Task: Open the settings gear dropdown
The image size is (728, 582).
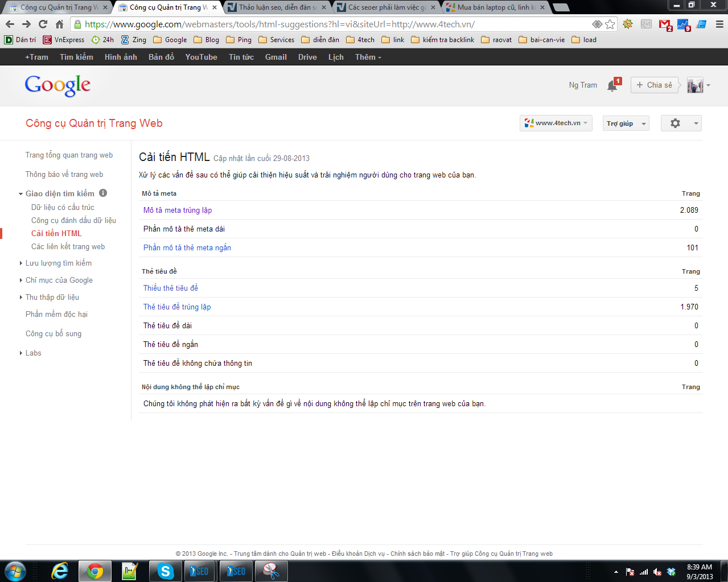Action: 681,123
